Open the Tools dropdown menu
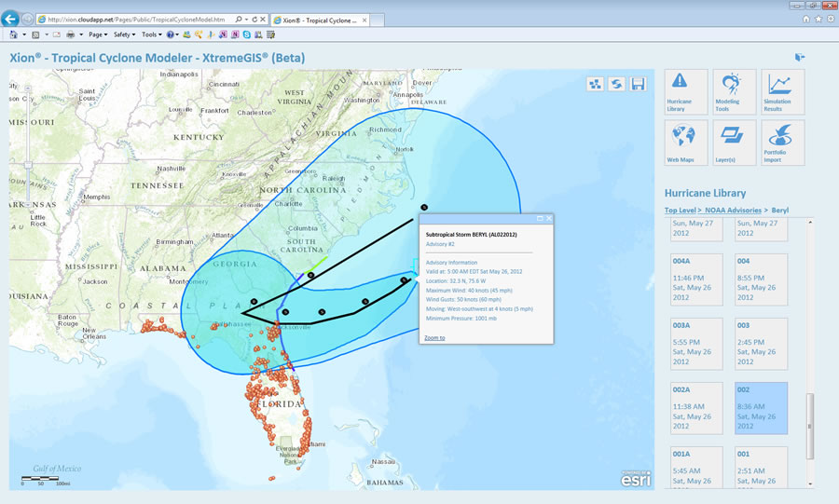Viewport: 839px width, 504px height. 151,34
